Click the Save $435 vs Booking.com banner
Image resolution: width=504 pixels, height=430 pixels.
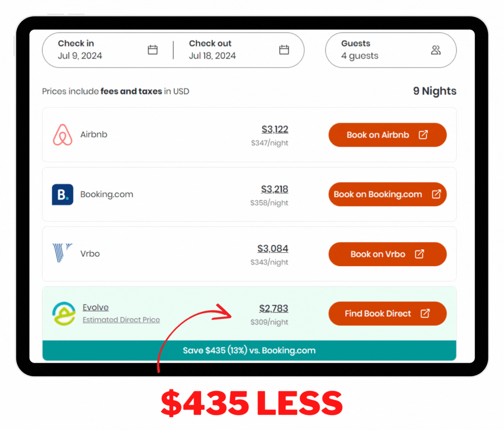[x=249, y=350]
